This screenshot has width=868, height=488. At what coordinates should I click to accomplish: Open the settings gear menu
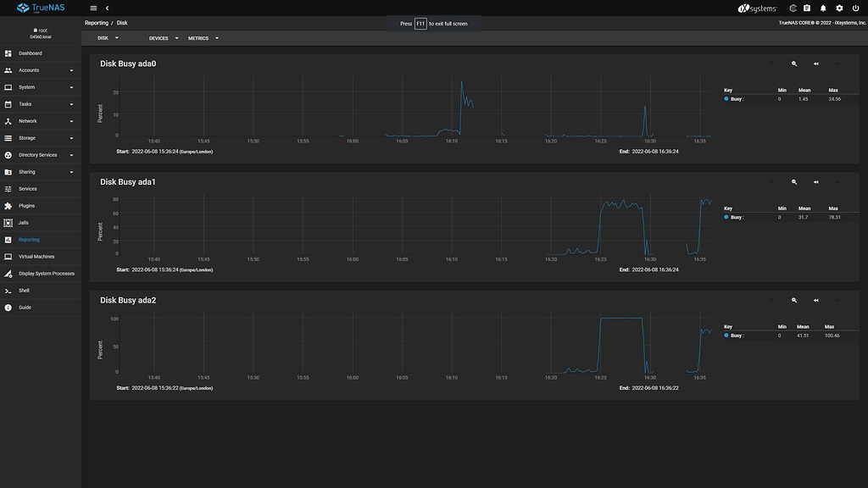[838, 8]
